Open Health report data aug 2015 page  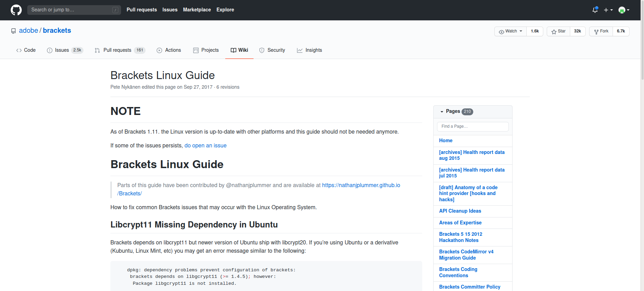(472, 155)
